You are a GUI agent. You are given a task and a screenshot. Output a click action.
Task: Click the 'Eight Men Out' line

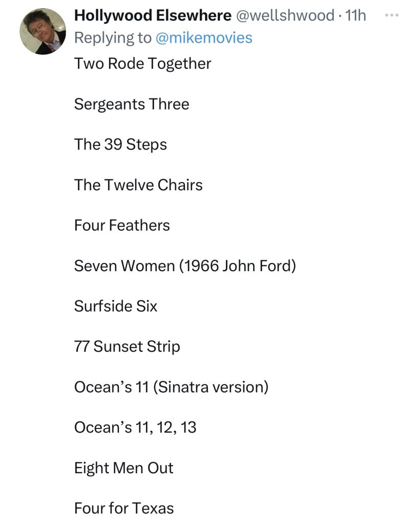point(124,468)
